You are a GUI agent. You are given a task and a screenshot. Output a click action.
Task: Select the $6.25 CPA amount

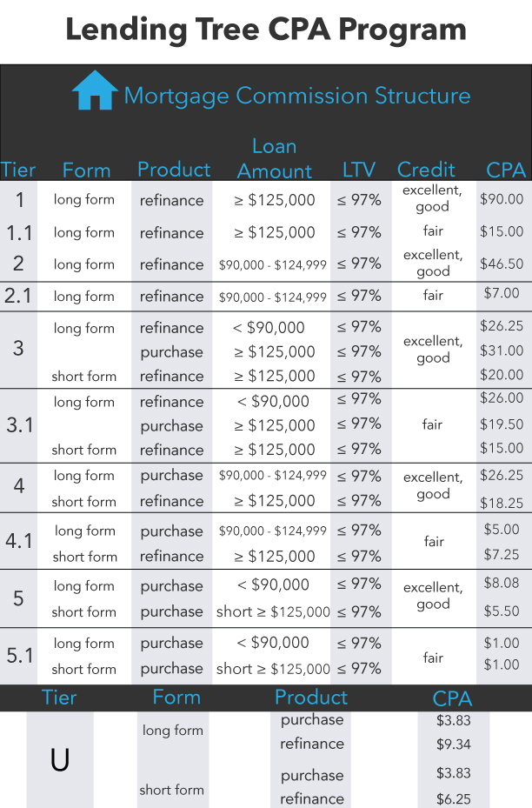click(453, 798)
